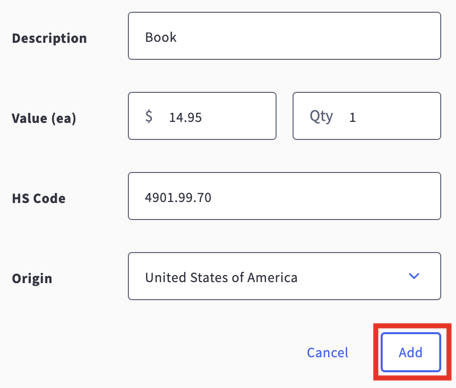This screenshot has width=456, height=388.
Task: Focus the Description input field
Action: [284, 36]
